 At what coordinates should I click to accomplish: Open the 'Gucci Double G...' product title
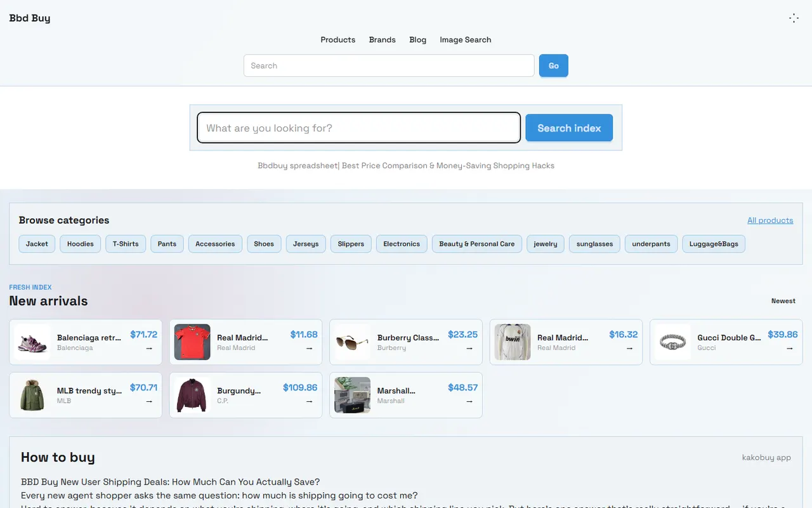pyautogui.click(x=729, y=338)
